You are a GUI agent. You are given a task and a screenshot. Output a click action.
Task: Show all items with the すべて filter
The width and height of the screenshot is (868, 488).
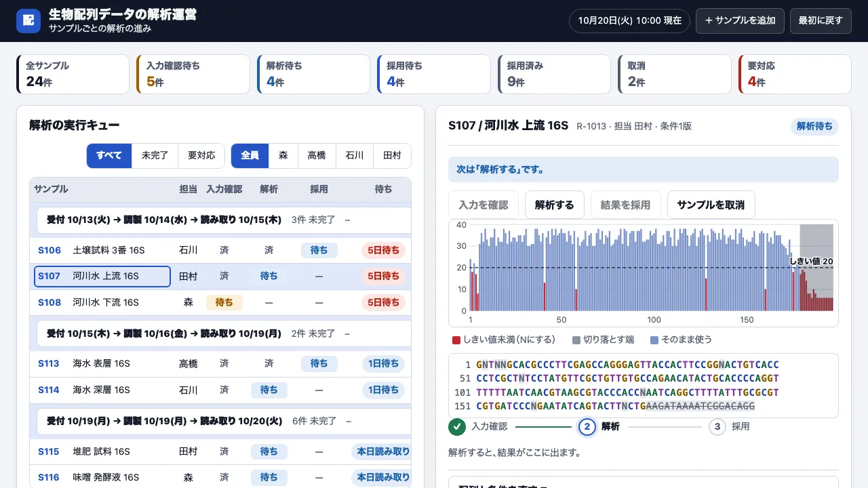pos(109,156)
